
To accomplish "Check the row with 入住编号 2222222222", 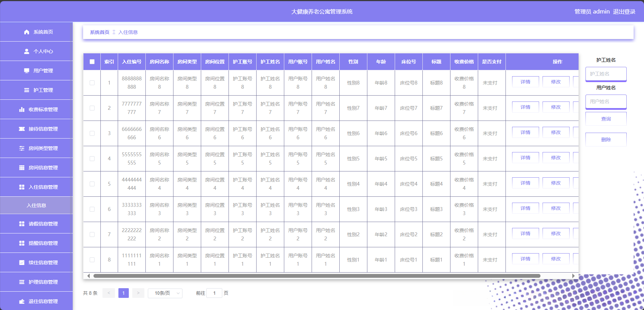I will pyautogui.click(x=92, y=234).
